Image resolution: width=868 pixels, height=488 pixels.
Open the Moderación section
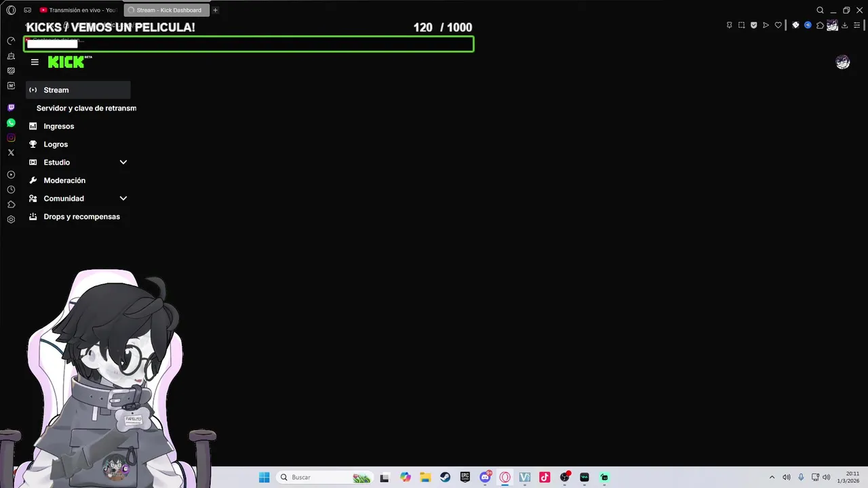click(x=64, y=180)
